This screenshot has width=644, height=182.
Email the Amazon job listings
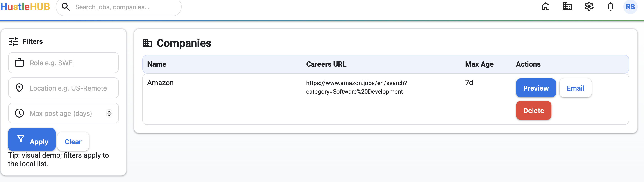pyautogui.click(x=575, y=88)
